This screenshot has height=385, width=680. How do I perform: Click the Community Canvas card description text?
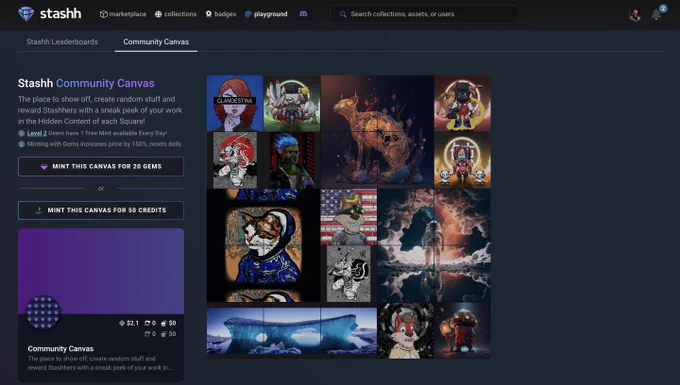click(x=100, y=363)
